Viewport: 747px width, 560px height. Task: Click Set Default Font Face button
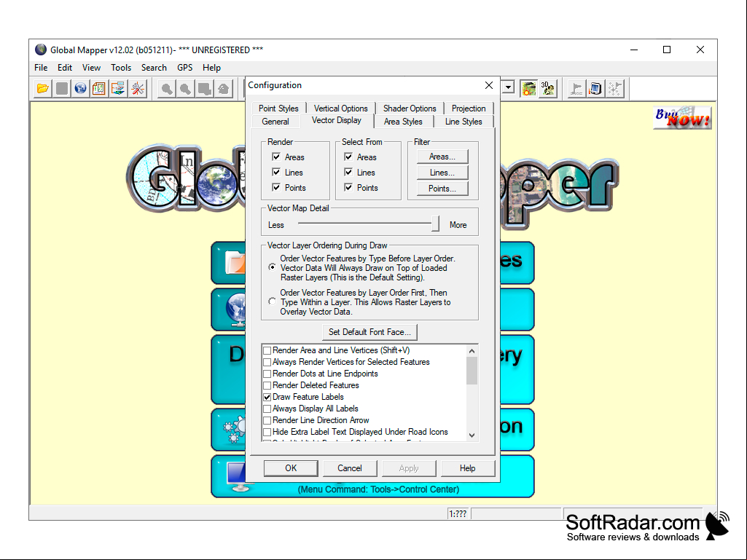369,332
